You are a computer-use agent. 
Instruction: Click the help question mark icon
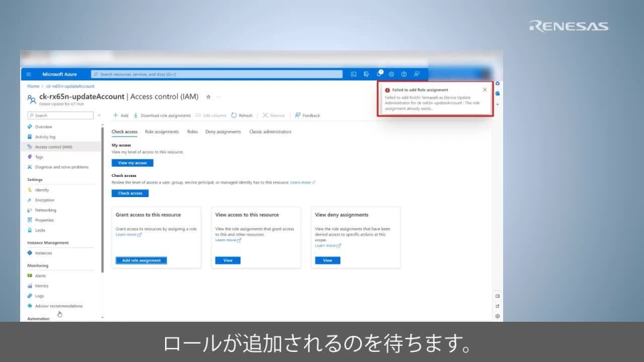point(404,74)
